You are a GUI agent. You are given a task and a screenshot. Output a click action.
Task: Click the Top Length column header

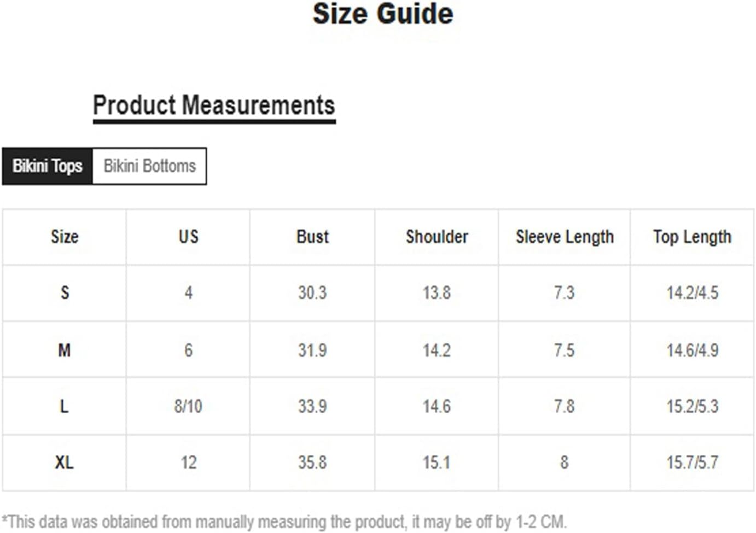(692, 237)
